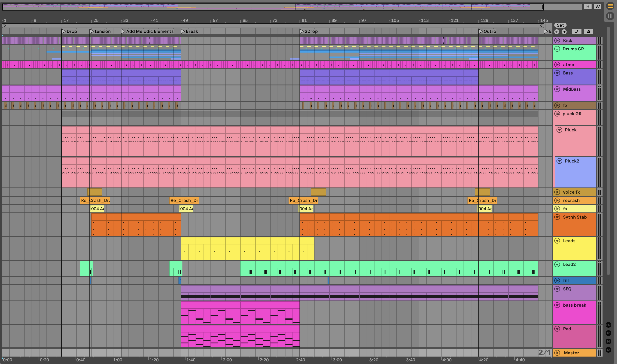Select the Break locator marker

[183, 31]
